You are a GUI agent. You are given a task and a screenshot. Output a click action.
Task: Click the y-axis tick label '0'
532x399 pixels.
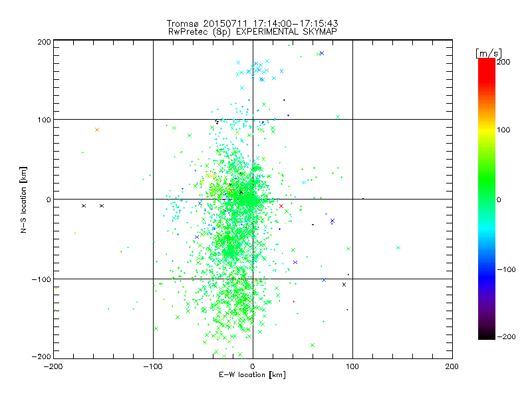tap(49, 199)
